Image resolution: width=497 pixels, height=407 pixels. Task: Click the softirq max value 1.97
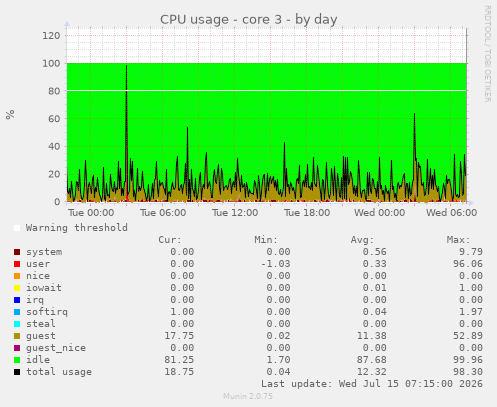pyautogui.click(x=471, y=312)
